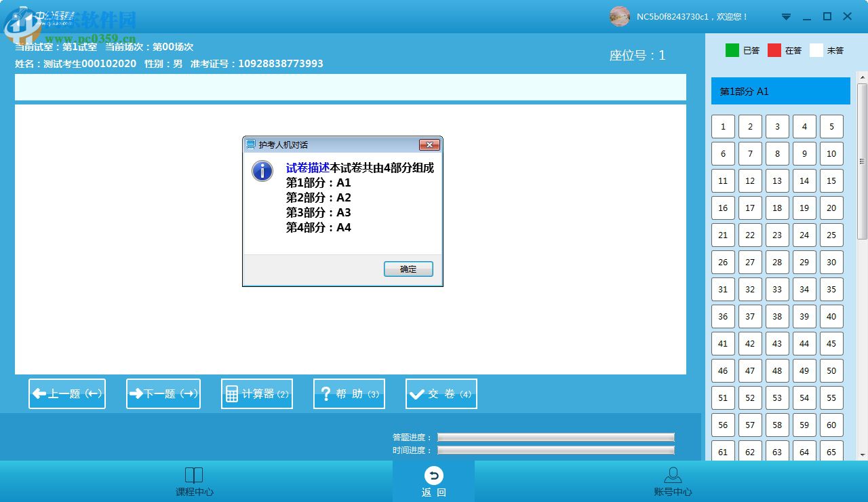The height and width of the screenshot is (502, 868).
Task: Click the blue info icon in dialog
Action: click(262, 171)
